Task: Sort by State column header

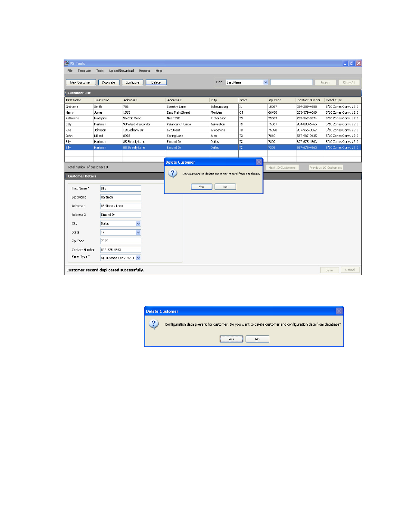Action: [253, 100]
